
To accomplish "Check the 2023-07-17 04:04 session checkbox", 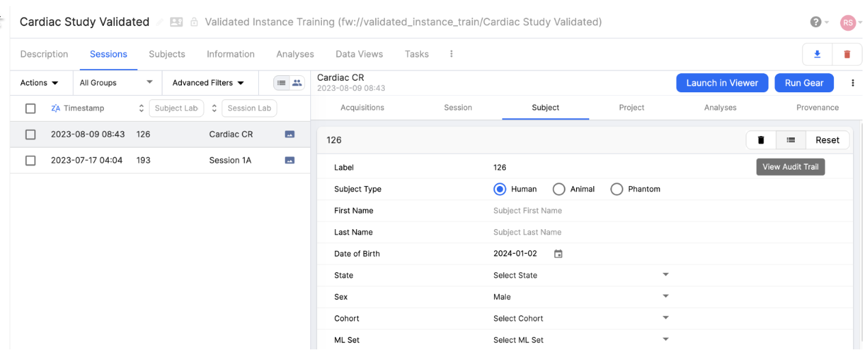I will click(x=30, y=161).
